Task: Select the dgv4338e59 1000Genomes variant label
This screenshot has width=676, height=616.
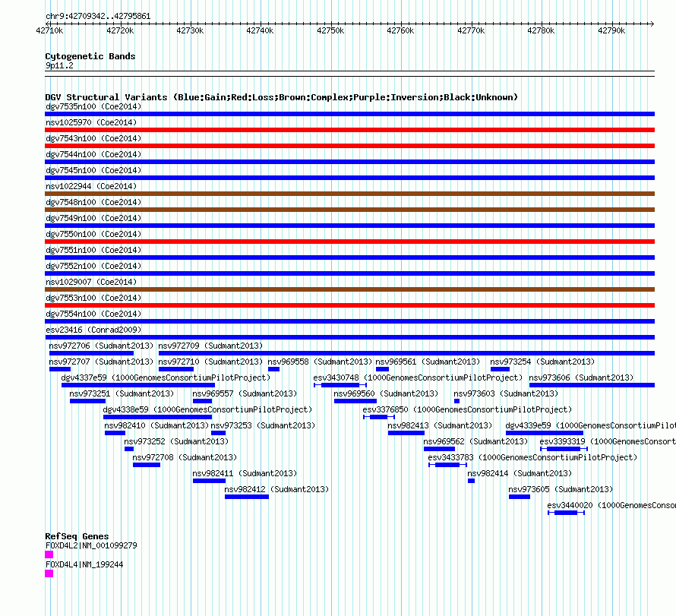Action: click(207, 409)
